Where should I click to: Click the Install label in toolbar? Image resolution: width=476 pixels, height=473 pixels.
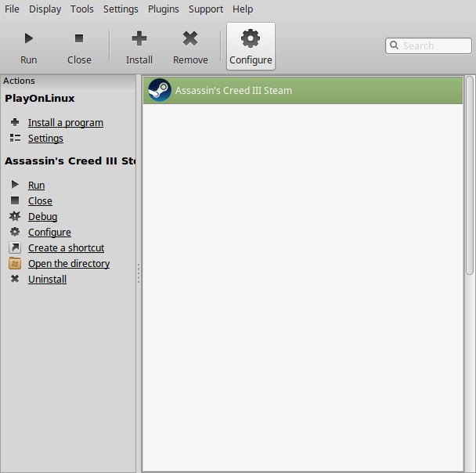(x=139, y=60)
